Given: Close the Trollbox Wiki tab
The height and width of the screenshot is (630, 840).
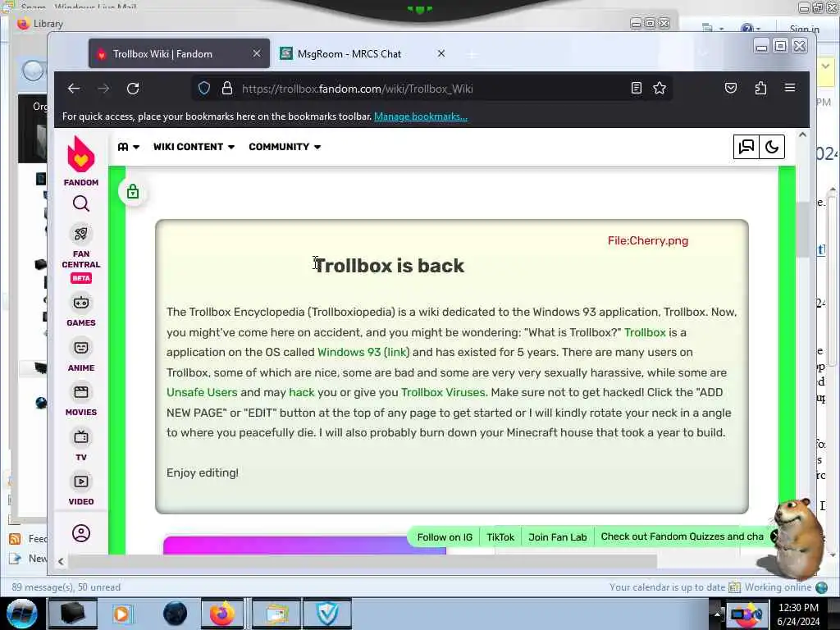Looking at the screenshot, I should (x=257, y=53).
